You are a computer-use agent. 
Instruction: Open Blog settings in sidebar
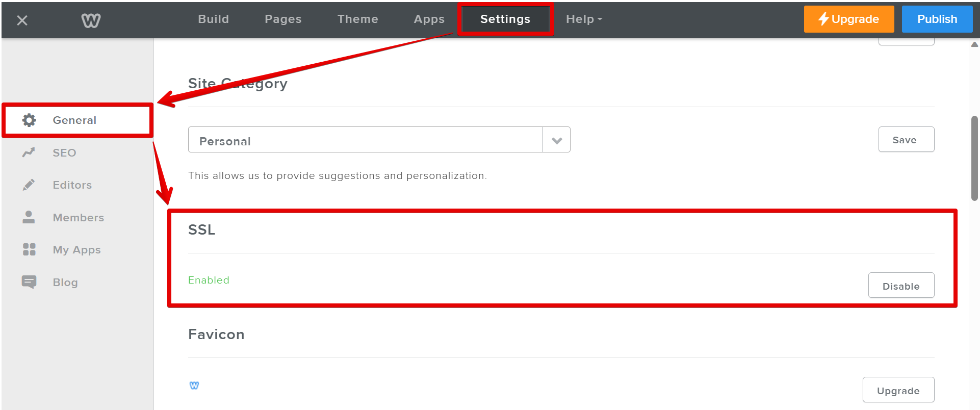pyautogui.click(x=78, y=282)
